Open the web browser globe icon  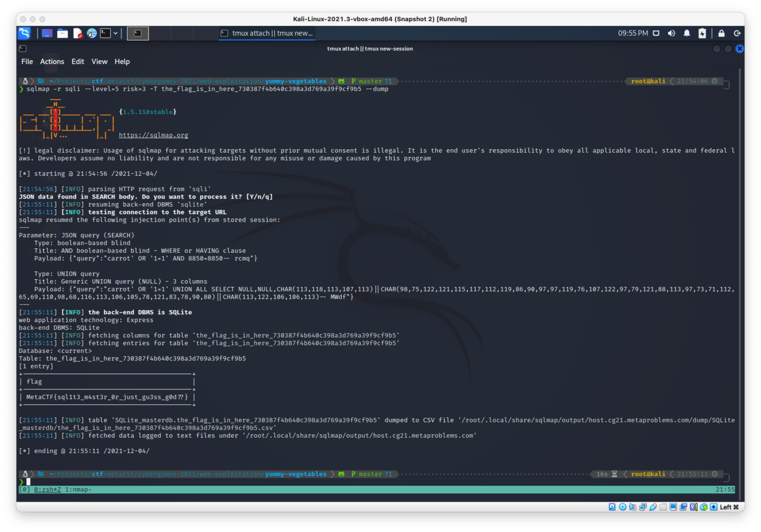(x=92, y=33)
